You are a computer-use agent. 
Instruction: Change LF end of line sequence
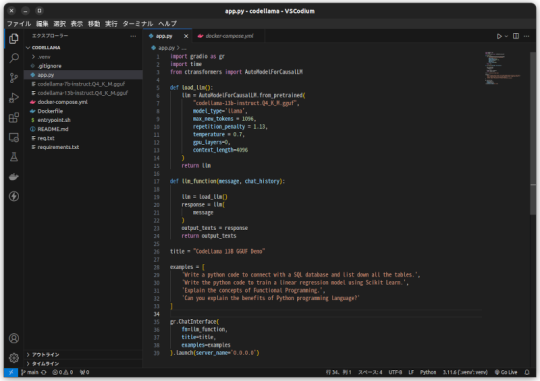coord(411,372)
